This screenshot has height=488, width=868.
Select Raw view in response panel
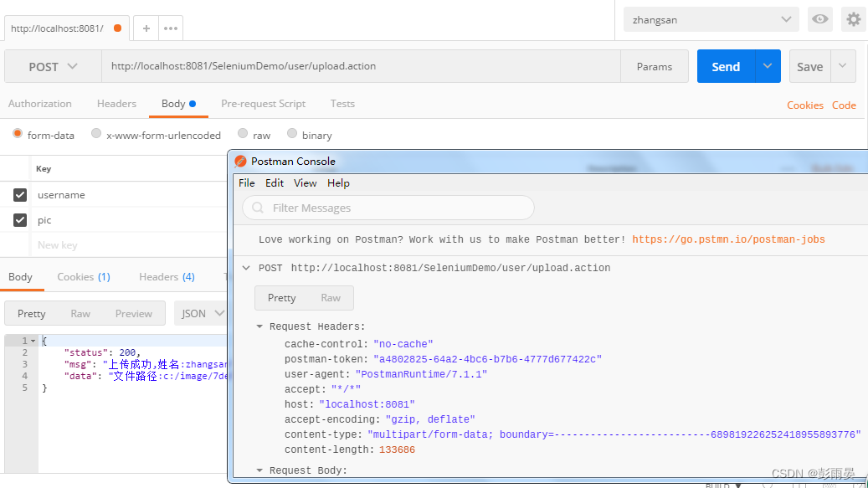pyautogui.click(x=80, y=313)
